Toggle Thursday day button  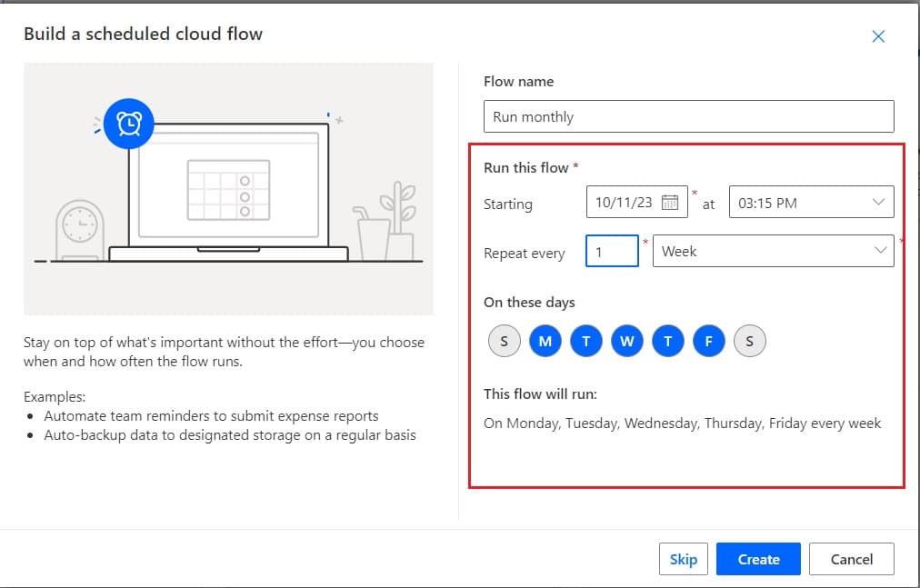click(667, 341)
